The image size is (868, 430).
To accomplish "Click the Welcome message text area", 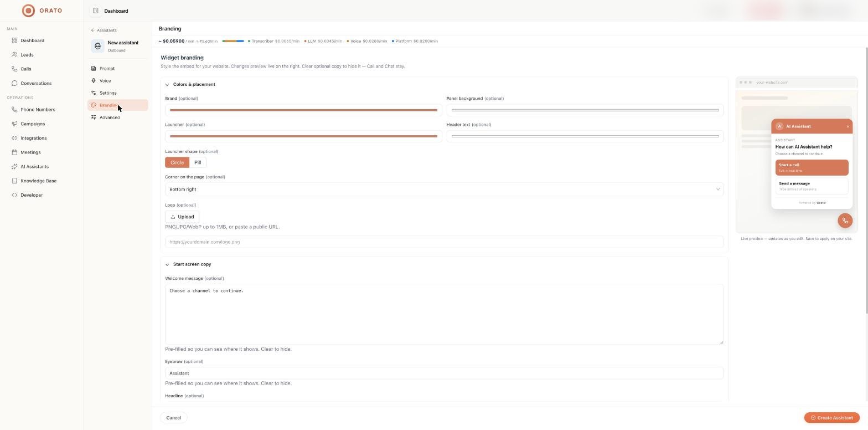I will pyautogui.click(x=445, y=314).
